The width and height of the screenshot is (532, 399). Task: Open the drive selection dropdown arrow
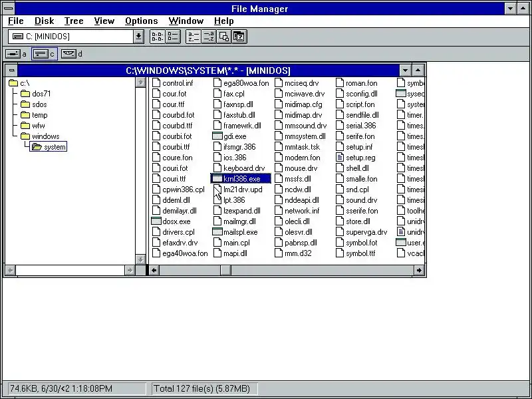[x=138, y=37]
